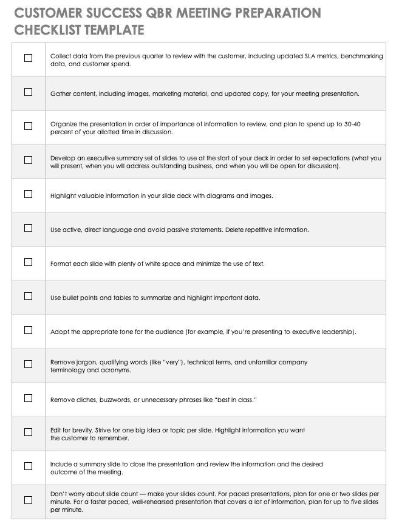Tick the white space formatting checkbox
Image resolution: width=399 pixels, height=532 pixels.
tap(28, 262)
